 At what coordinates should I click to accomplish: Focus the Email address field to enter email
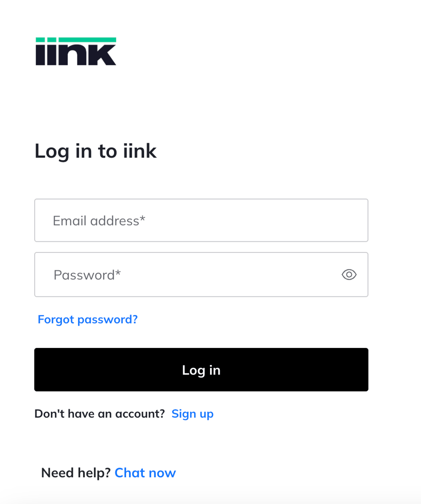point(201,220)
